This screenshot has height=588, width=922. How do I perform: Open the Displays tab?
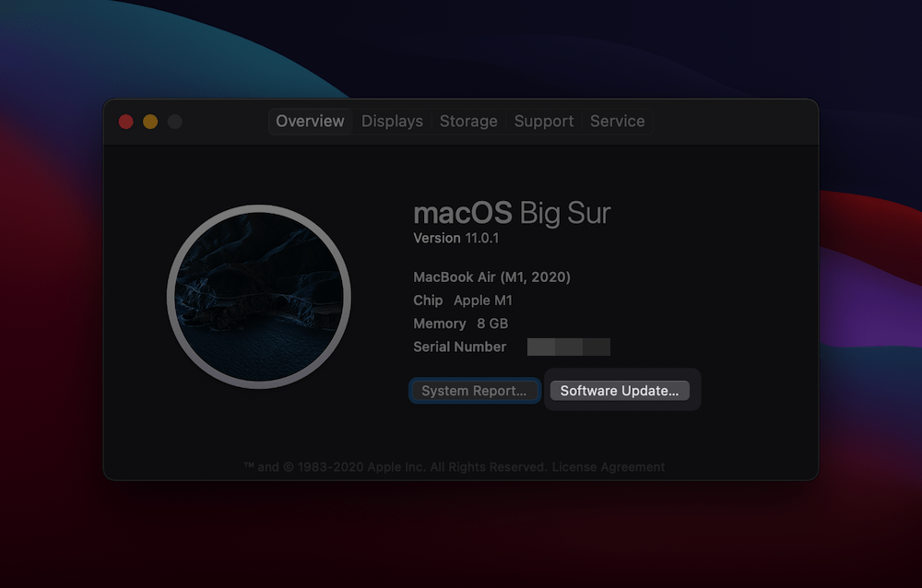392,121
